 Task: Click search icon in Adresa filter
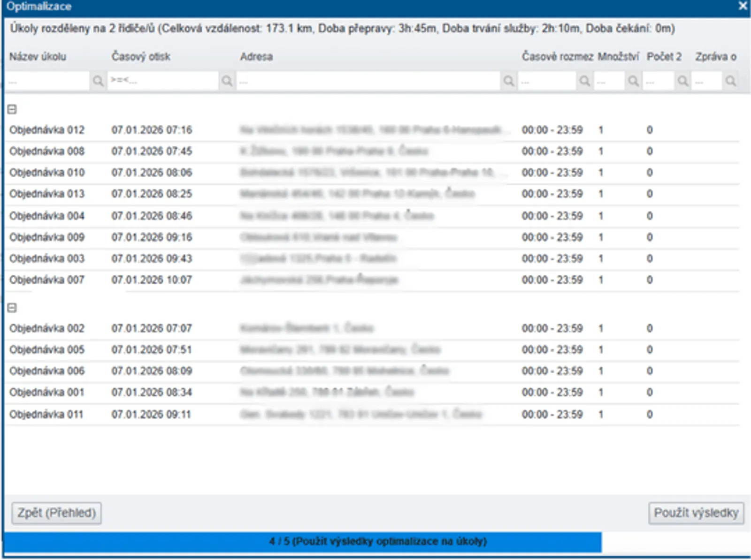508,81
